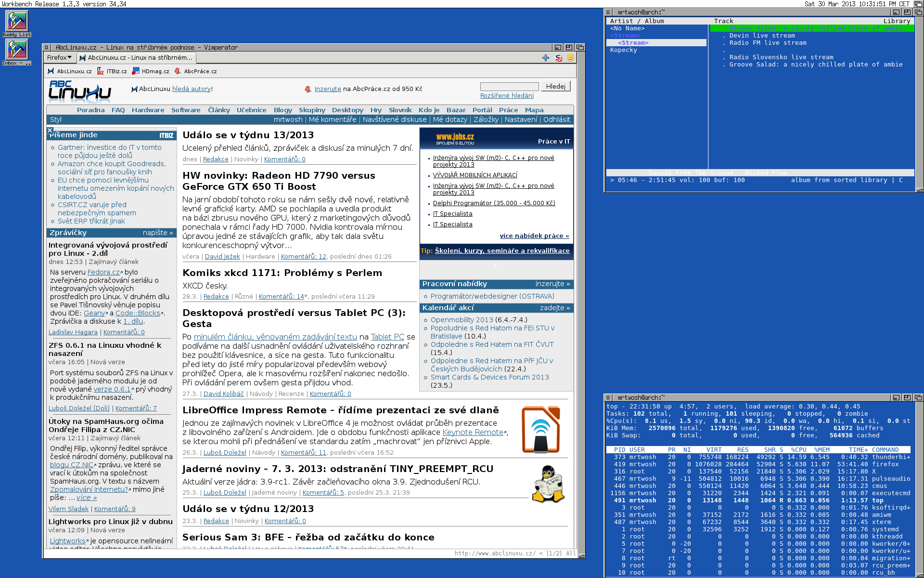Open 'Delphi Programátor (35.000 - 45.000 Kč)' job offer
The image size is (924, 578).
[494, 203]
